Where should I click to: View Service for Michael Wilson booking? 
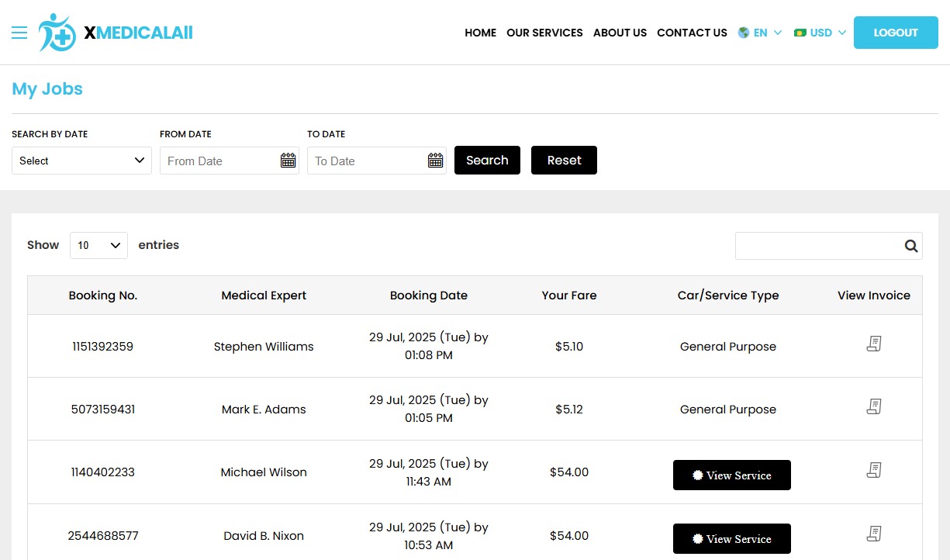click(731, 475)
